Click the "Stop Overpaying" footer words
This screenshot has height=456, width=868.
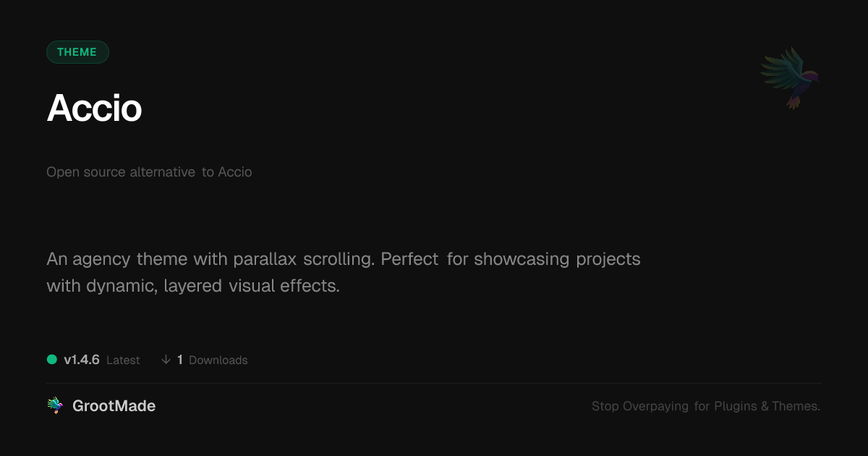640,407
